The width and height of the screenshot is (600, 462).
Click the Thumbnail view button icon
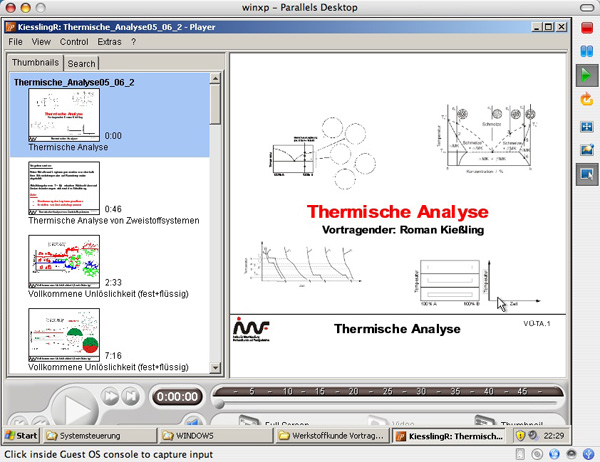485,421
